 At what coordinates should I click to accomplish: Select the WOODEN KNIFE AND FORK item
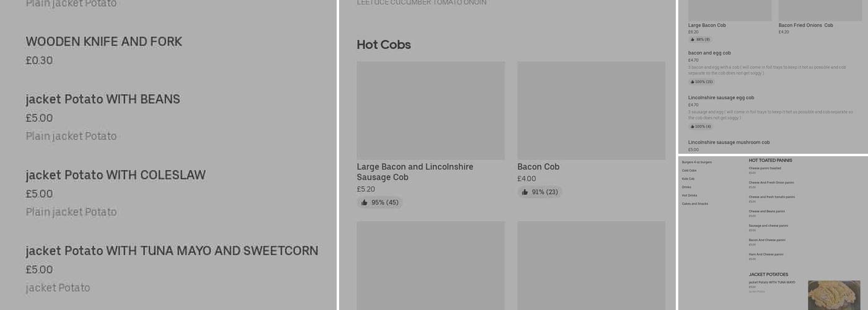point(104,42)
